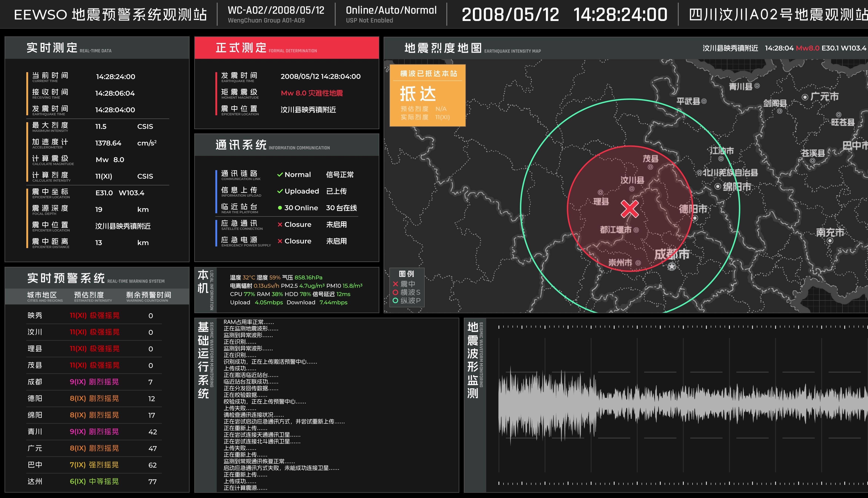Click the red X beside 应急通讯 Closure
Image resolution: width=868 pixels, height=498 pixels.
pos(280,225)
